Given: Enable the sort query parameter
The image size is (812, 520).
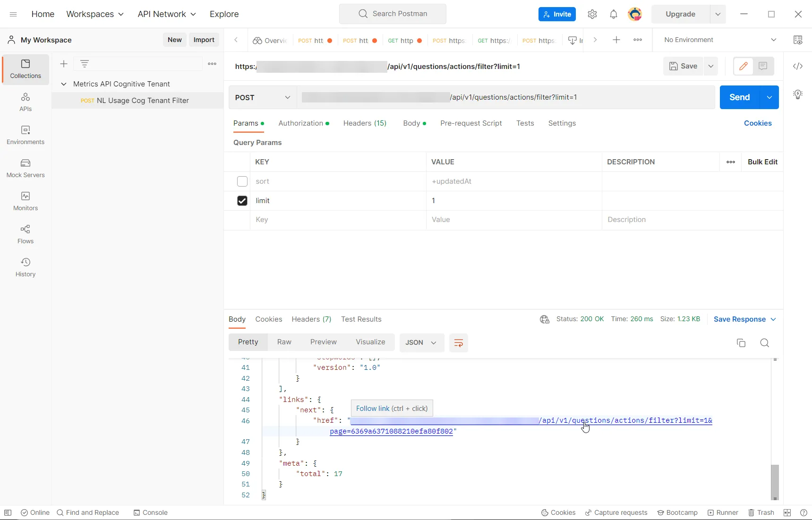Looking at the screenshot, I should 242,181.
